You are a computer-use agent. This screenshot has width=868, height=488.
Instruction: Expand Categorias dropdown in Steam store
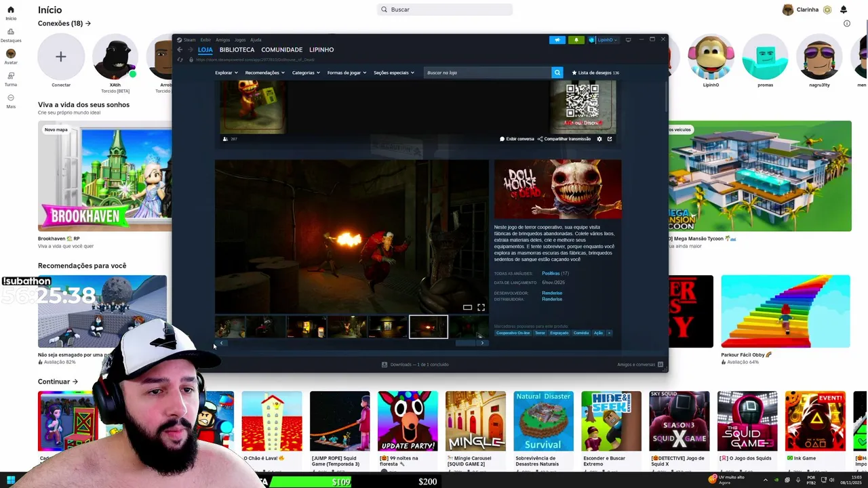click(x=306, y=73)
